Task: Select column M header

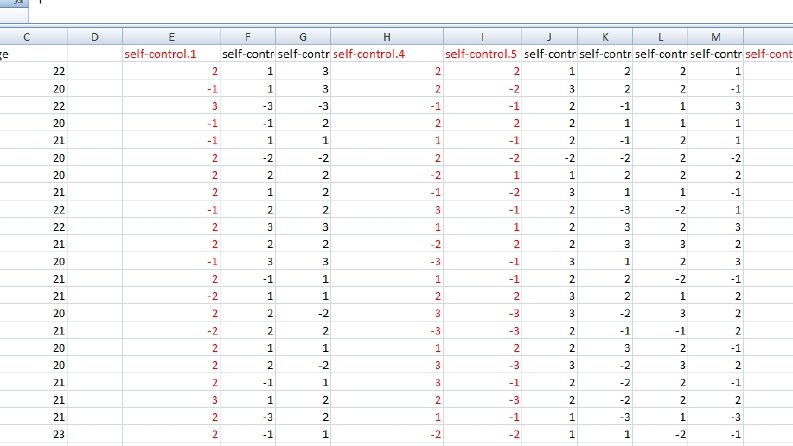Action: coord(716,37)
